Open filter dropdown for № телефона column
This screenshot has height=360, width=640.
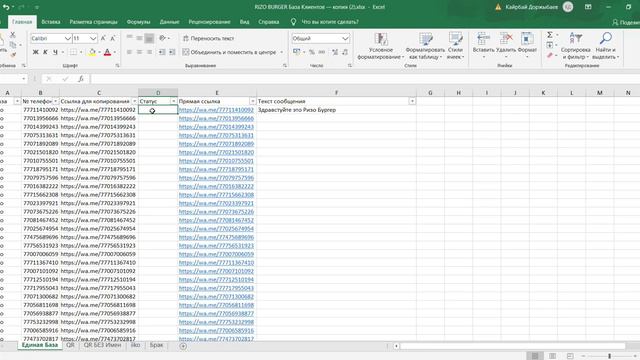[55, 101]
